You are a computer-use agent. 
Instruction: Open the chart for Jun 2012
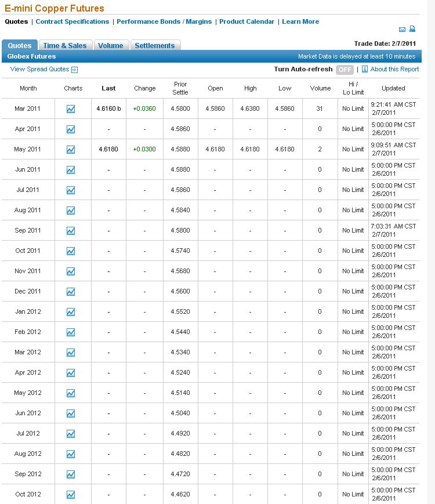(71, 413)
